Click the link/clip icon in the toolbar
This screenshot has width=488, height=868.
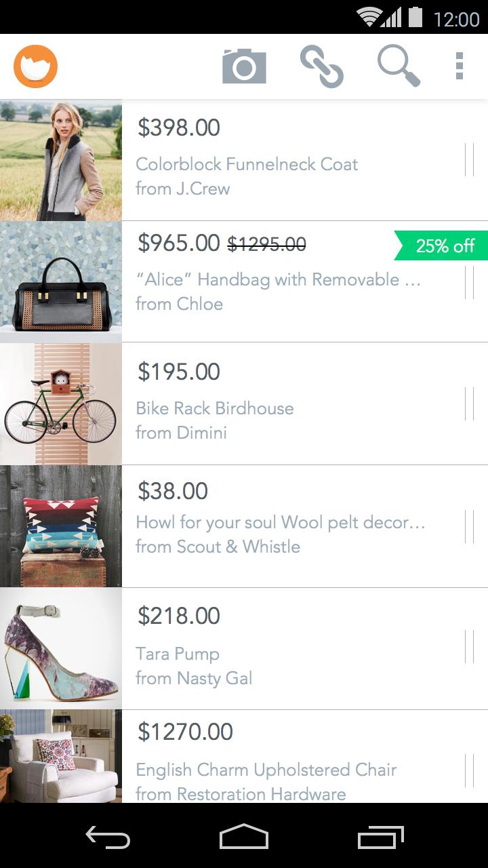coord(322,66)
